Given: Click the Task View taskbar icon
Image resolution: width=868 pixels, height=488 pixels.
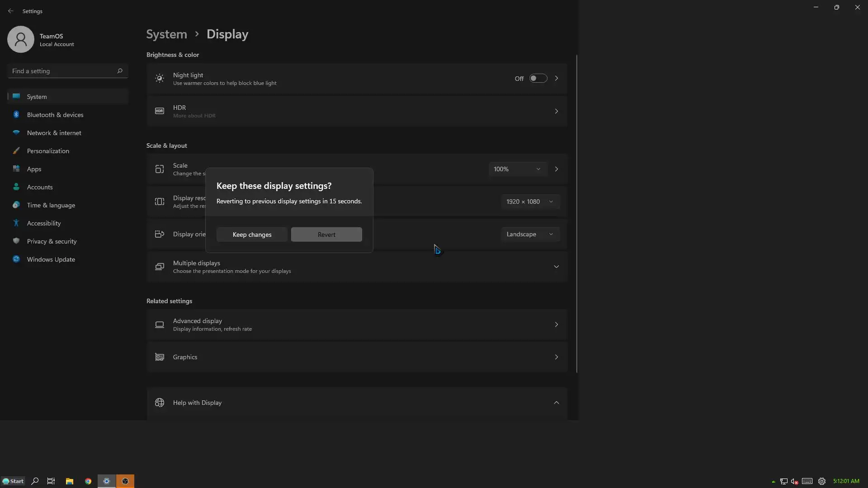Looking at the screenshot, I should pos(51,481).
